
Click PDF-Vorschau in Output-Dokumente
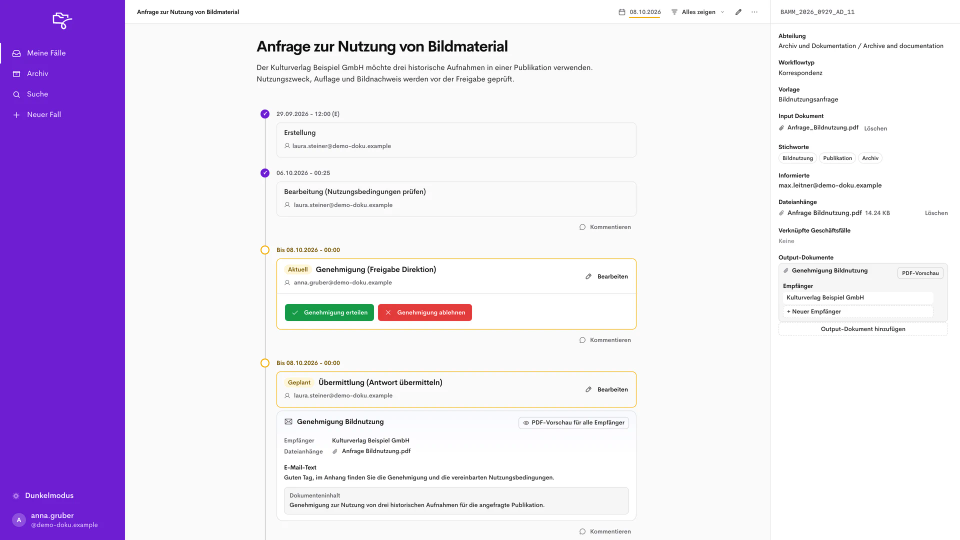coord(920,273)
